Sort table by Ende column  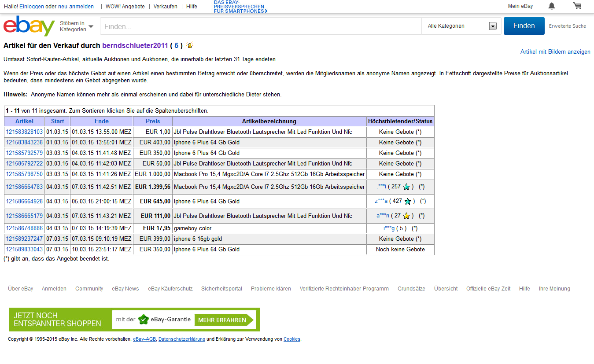pos(101,121)
